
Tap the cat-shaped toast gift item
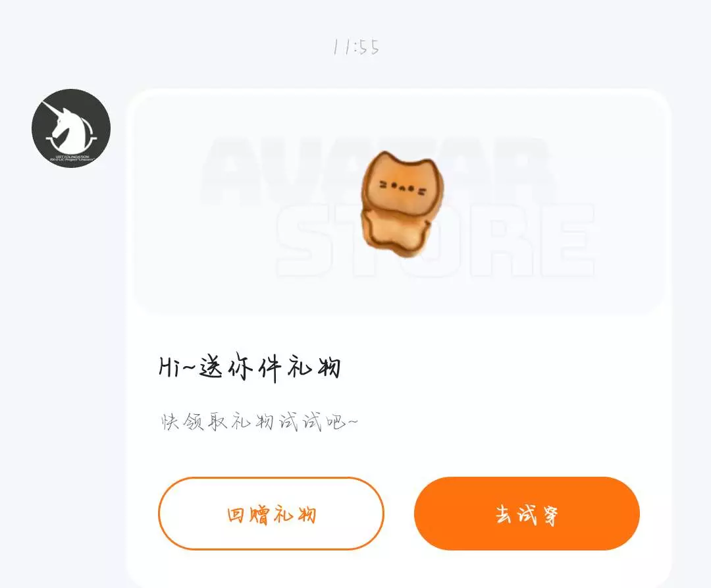pos(402,205)
